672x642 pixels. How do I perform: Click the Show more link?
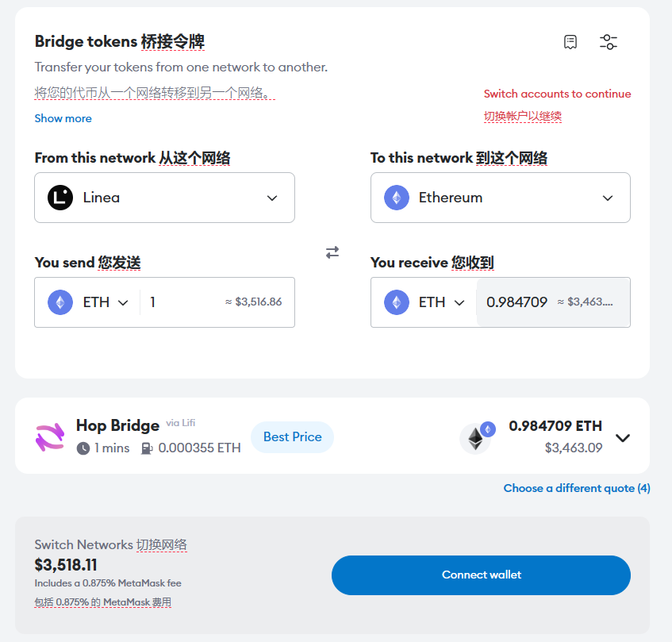click(63, 118)
